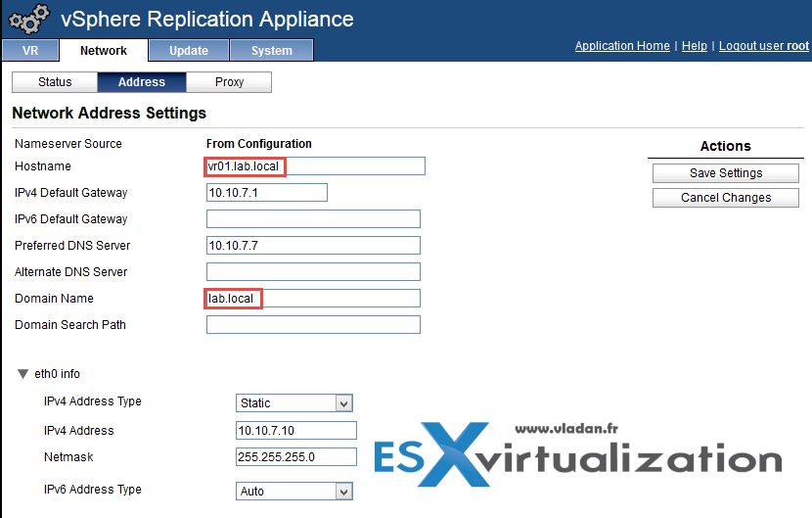Save the network settings
Viewport: 812px width, 518px height.
click(726, 173)
